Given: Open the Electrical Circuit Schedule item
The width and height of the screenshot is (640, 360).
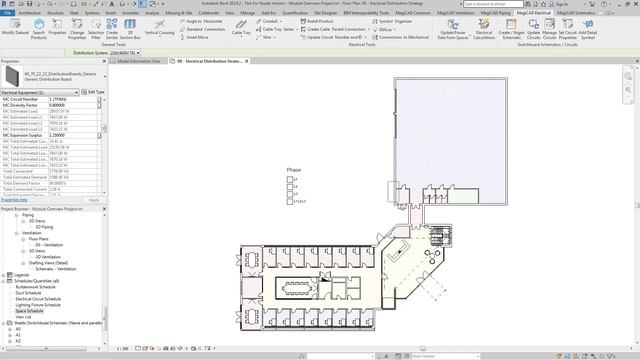Looking at the screenshot, I should 38,299.
